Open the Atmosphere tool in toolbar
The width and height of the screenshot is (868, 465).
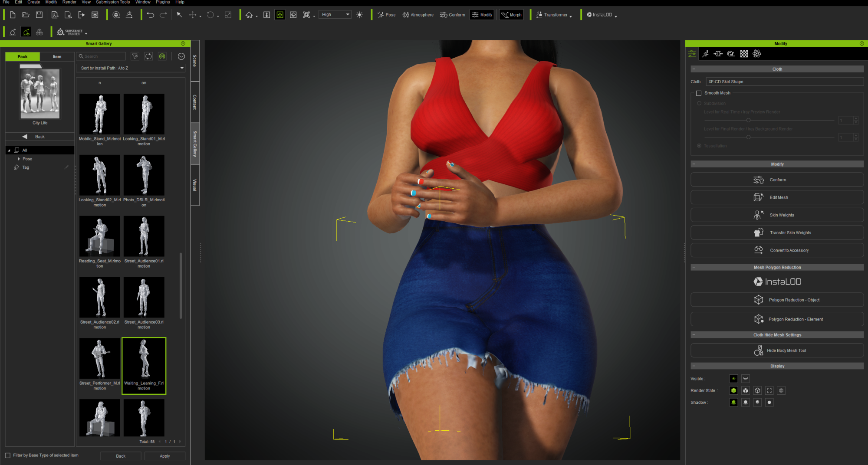418,15
